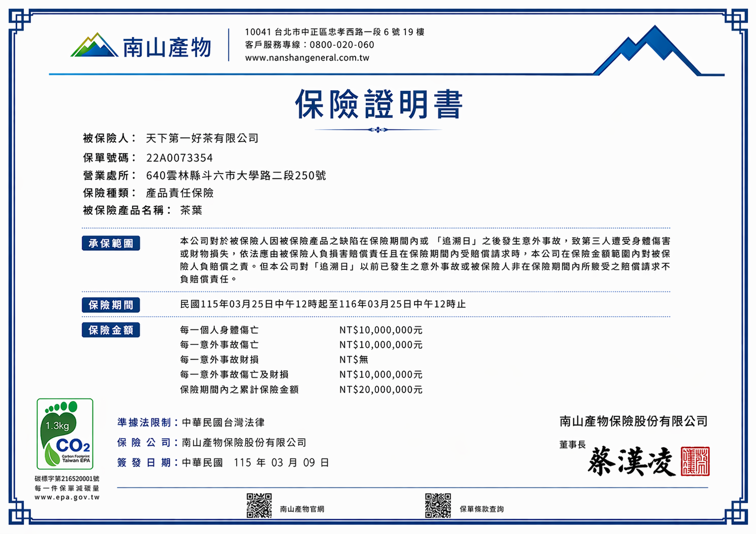Click the 保險期間內之累計保險金額 row label
Screen dimensions: 756x534
tap(239, 390)
